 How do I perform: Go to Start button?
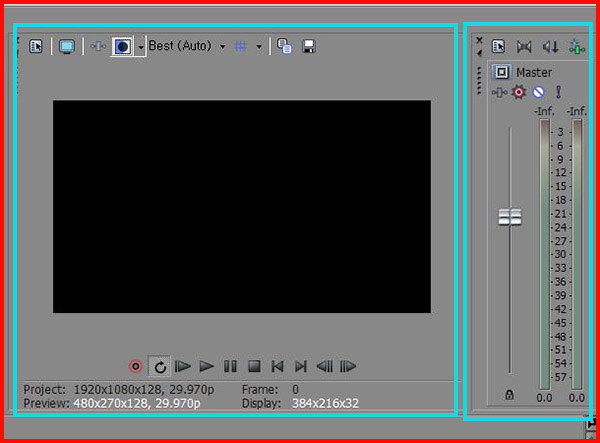[277, 366]
